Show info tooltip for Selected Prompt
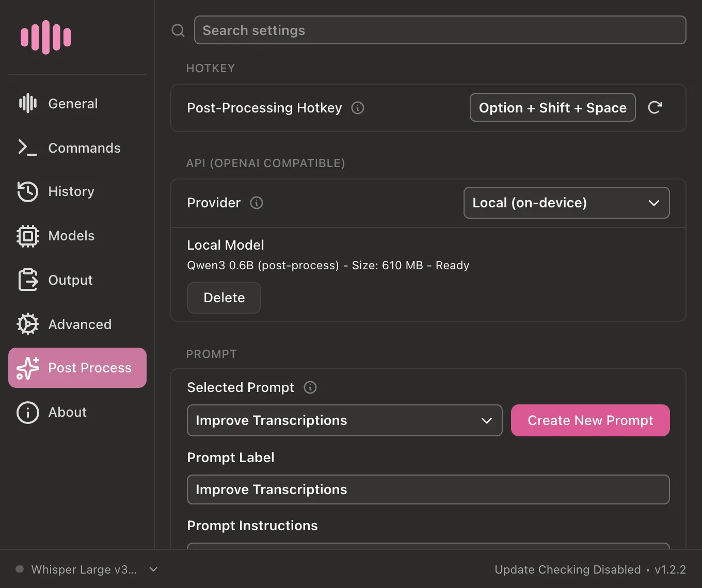Screen dimensions: 702x588 pos(310,387)
